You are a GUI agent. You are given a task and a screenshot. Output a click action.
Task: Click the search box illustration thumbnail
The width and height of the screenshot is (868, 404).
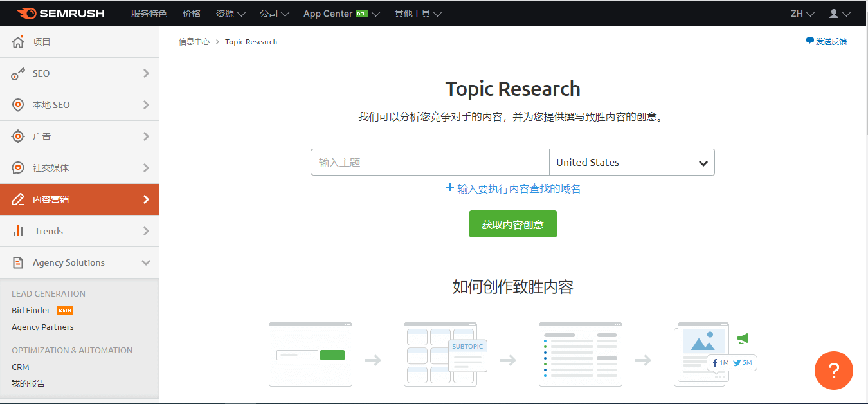pos(311,354)
